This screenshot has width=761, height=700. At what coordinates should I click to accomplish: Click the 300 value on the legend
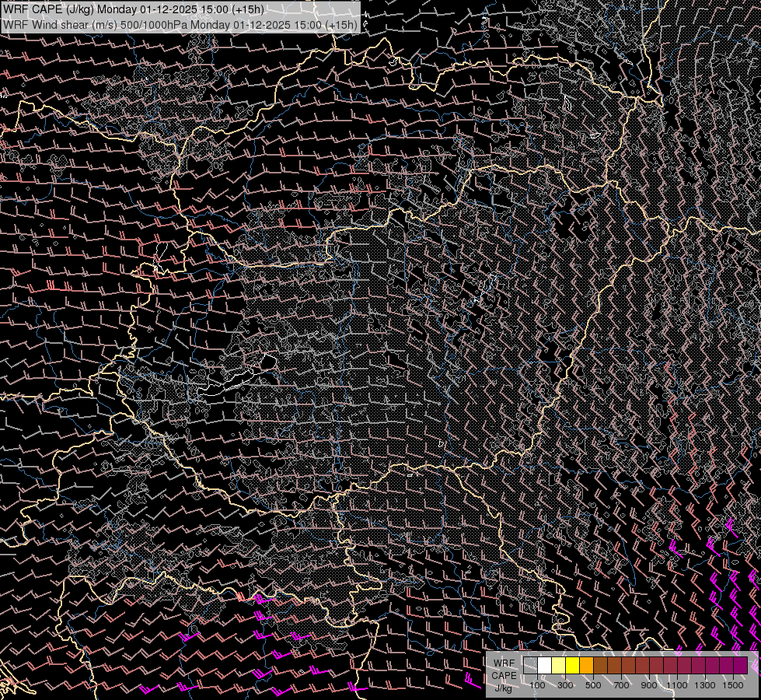[x=565, y=685]
